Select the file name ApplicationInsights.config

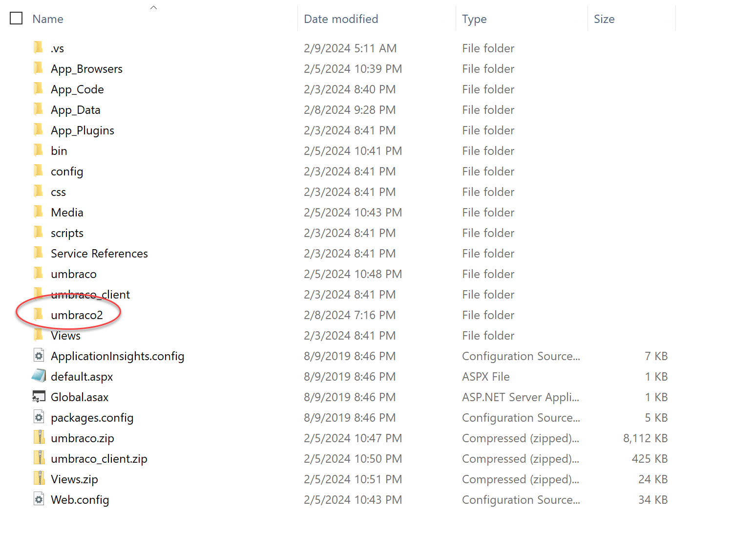pyautogui.click(x=117, y=356)
